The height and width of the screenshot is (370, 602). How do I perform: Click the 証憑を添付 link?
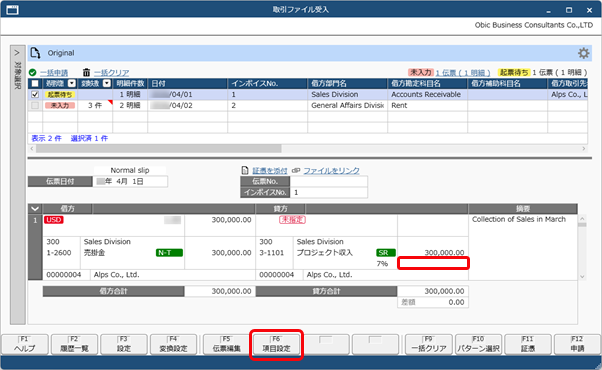pos(270,170)
